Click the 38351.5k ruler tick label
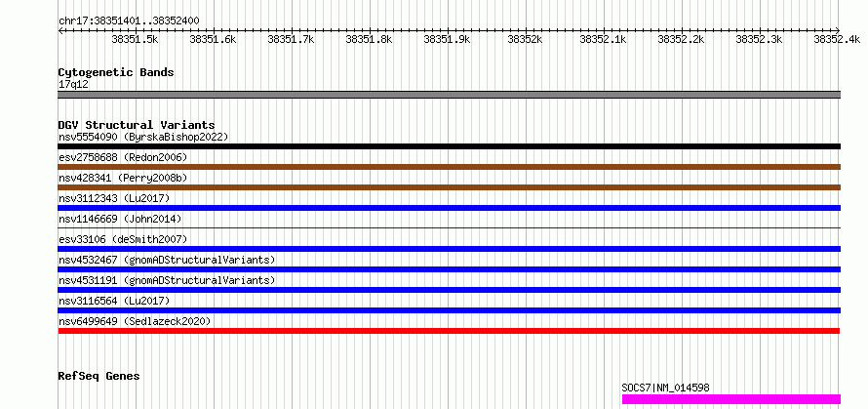 click(x=135, y=39)
